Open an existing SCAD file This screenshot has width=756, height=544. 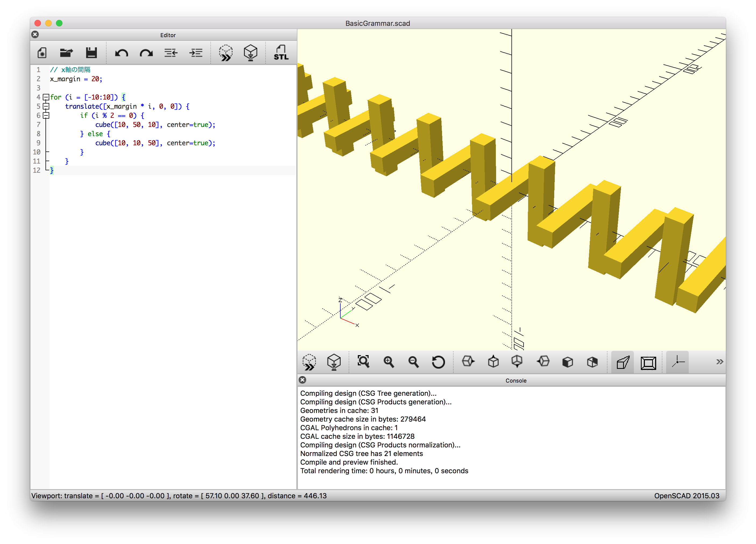coord(67,53)
